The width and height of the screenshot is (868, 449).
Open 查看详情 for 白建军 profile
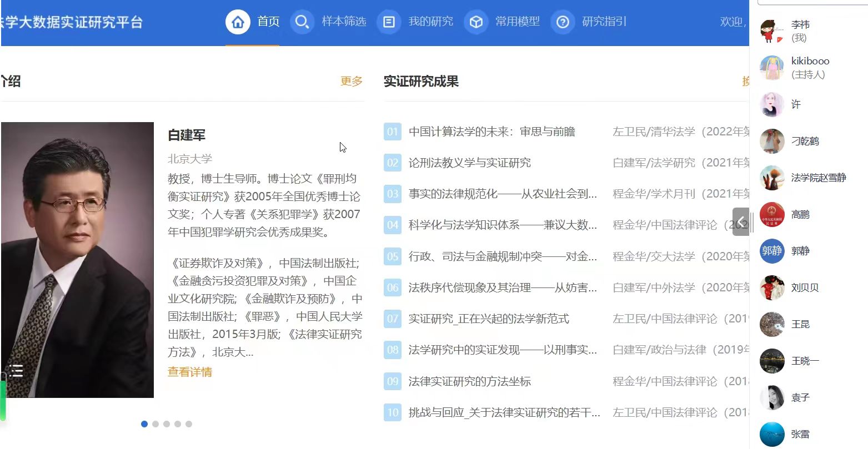(190, 372)
